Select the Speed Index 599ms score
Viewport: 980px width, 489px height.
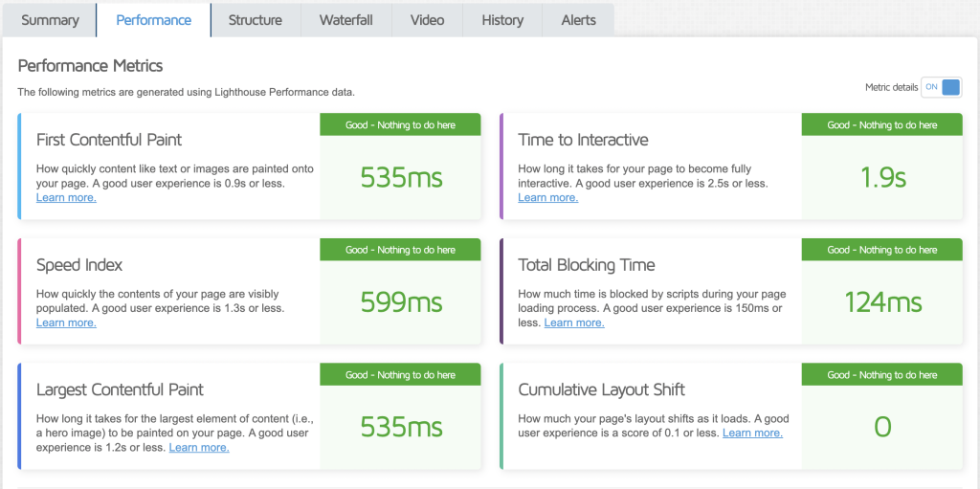pos(401,303)
